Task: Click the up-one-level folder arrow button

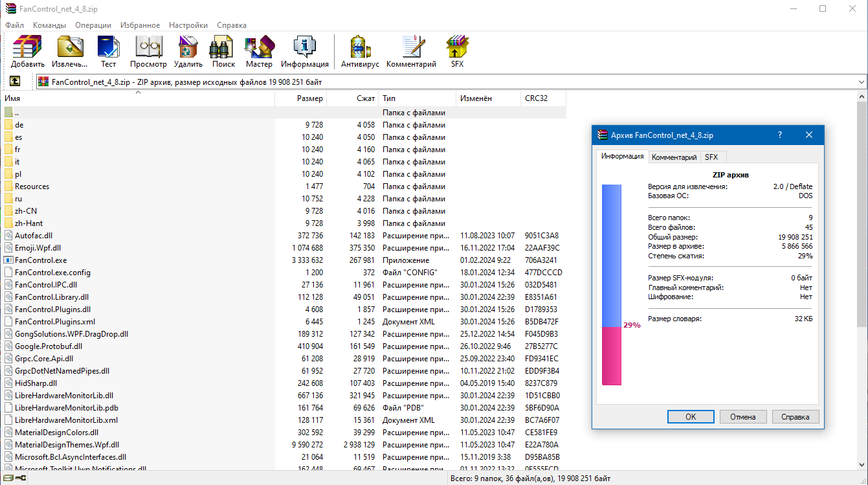Action: 14,82
